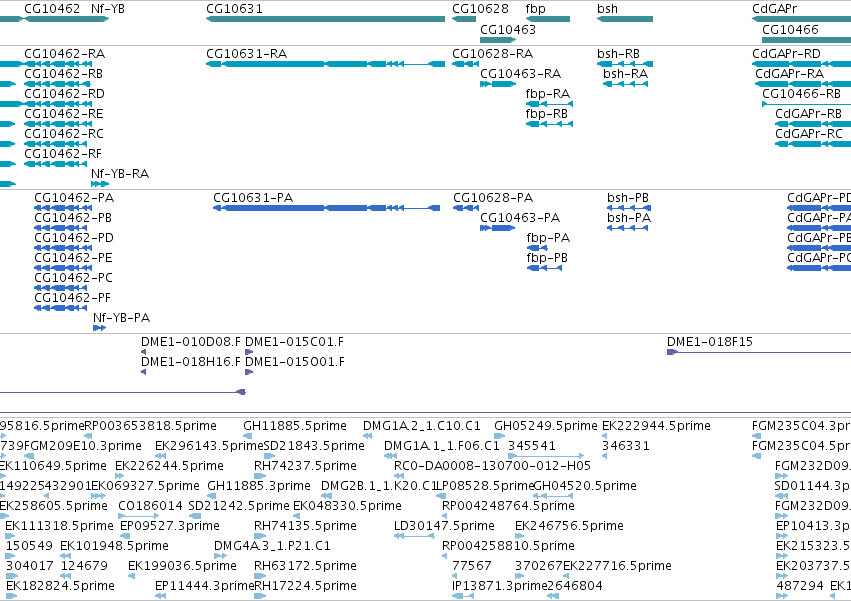Select the DME1-010D08.F feature label
851x601 pixels.
pyautogui.click(x=190, y=342)
